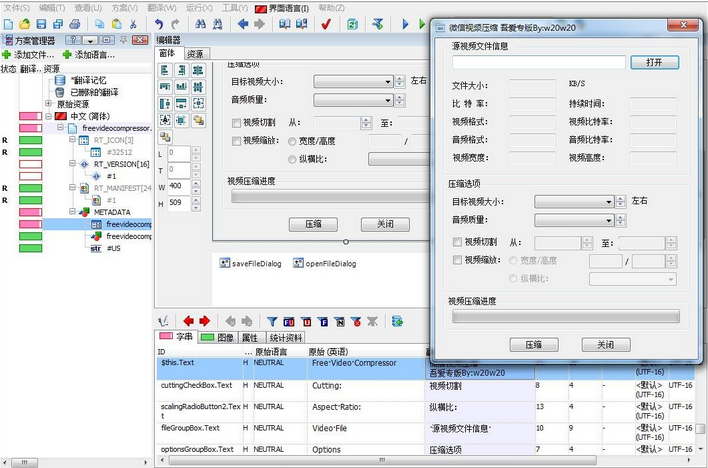Click the Save disk icon
708x468 pixels.
[x=41, y=24]
